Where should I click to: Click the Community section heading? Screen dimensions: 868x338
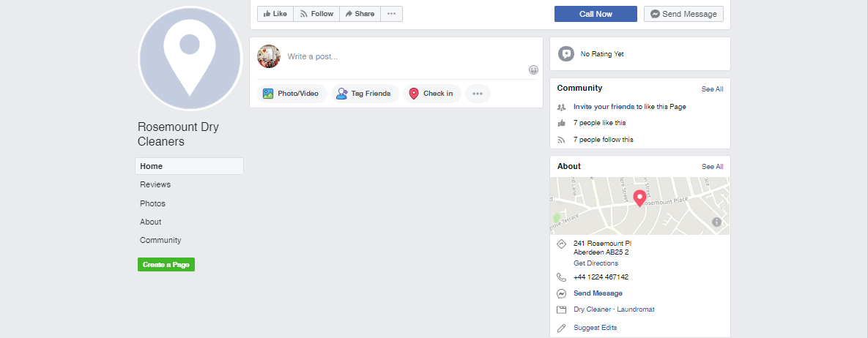(579, 88)
